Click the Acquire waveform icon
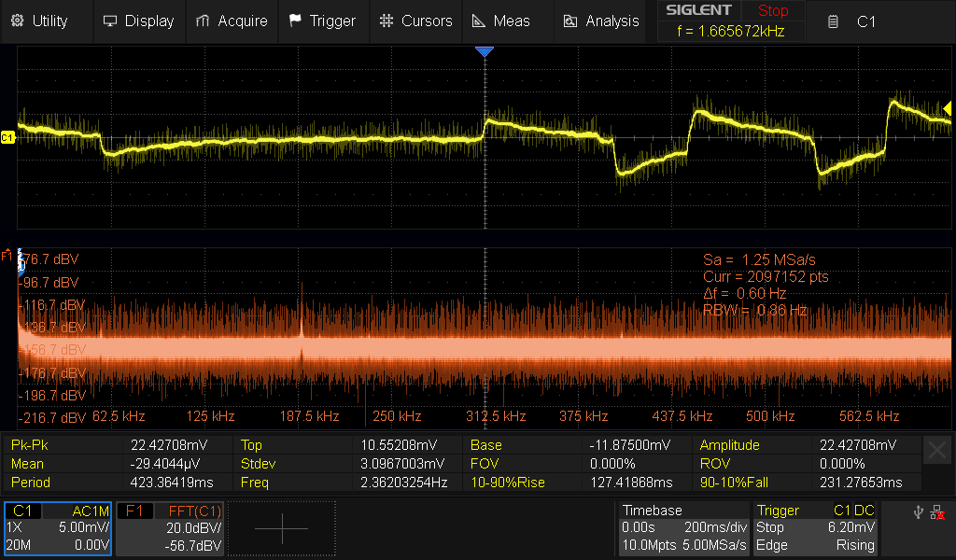Image resolution: width=956 pixels, height=560 pixels. coord(204,21)
